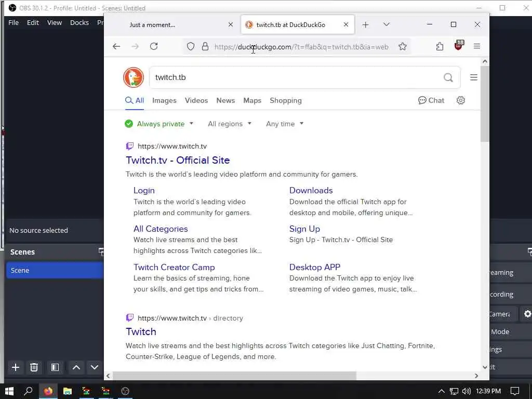Open the Firefox extensions puzzle icon

440,46
